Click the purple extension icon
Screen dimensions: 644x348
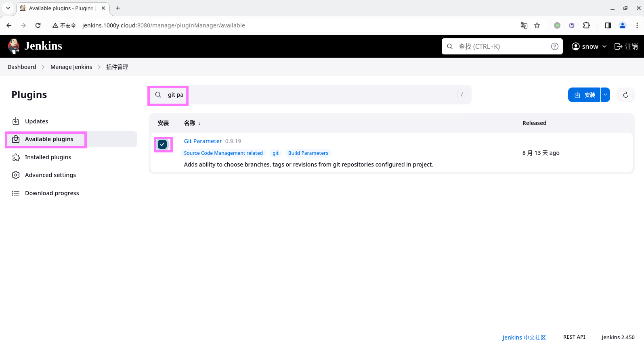(x=572, y=25)
